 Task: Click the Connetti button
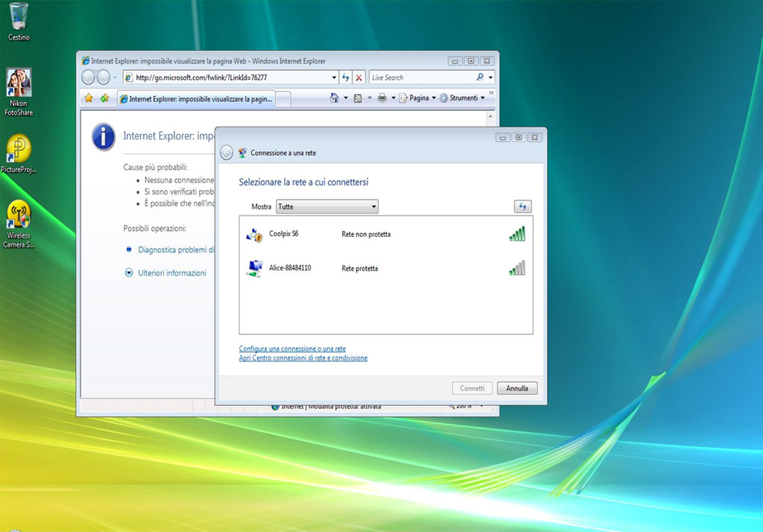coord(472,388)
